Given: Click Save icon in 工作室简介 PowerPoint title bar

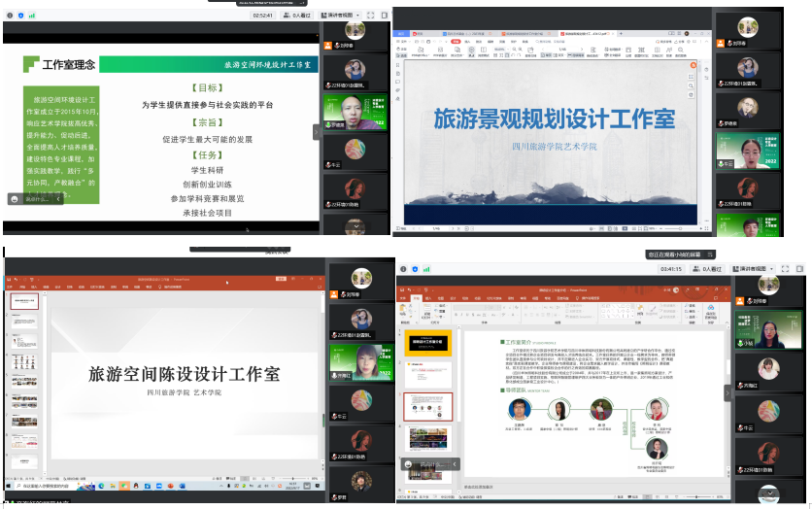Looking at the screenshot, I should 401,290.
